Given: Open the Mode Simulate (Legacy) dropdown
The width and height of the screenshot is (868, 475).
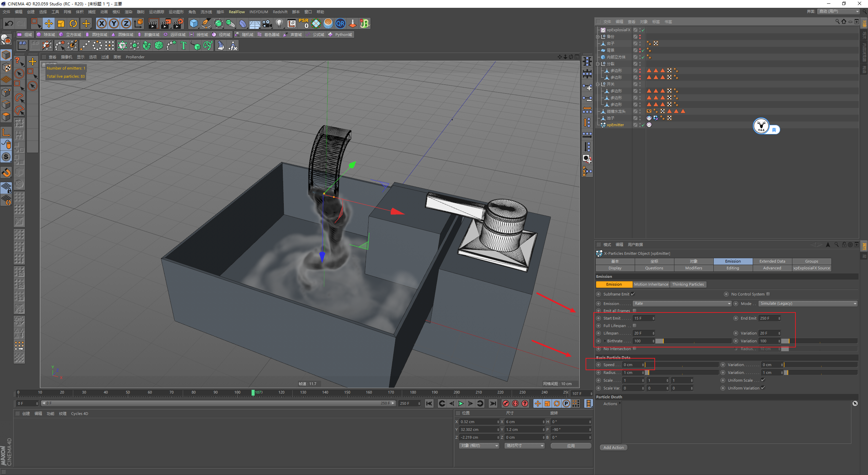Looking at the screenshot, I should (808, 304).
